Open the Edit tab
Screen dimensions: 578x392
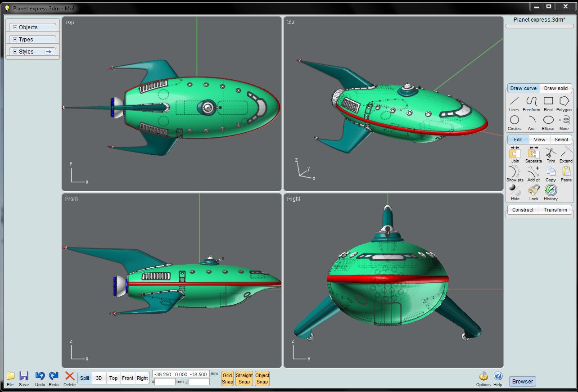518,140
